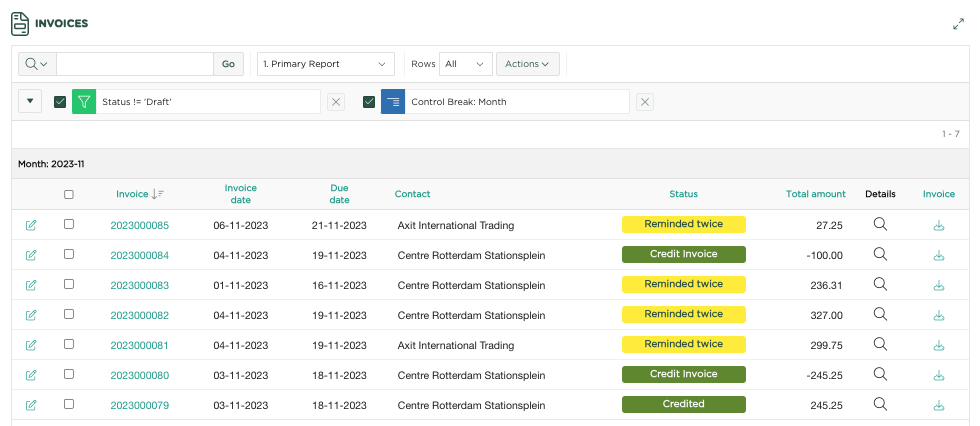Open details magnifier for invoice 2023000084
The height and width of the screenshot is (426, 980).
pyautogui.click(x=880, y=254)
